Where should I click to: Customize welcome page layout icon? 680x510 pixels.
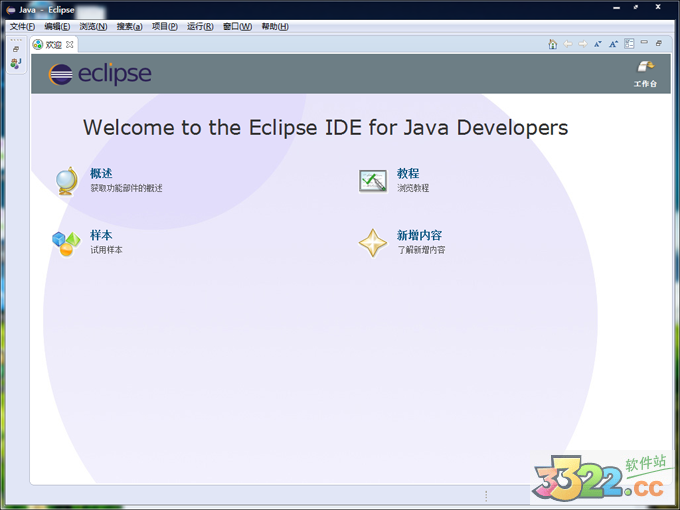(629, 43)
